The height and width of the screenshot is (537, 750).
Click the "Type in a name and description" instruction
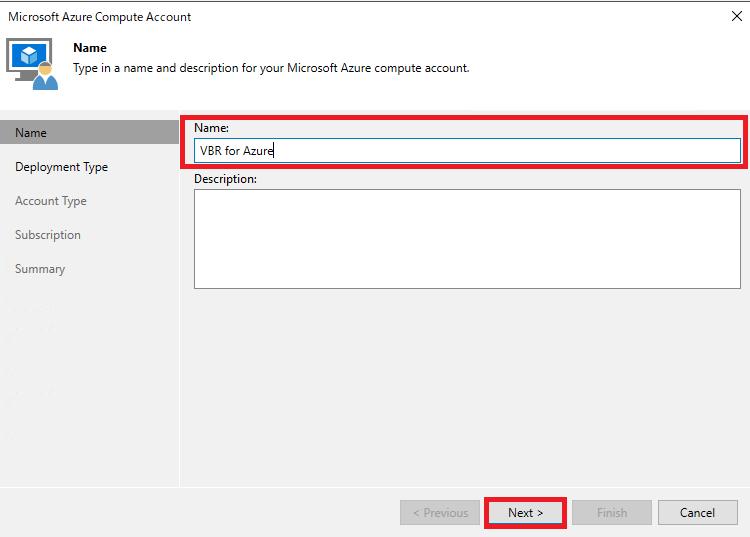[271, 68]
